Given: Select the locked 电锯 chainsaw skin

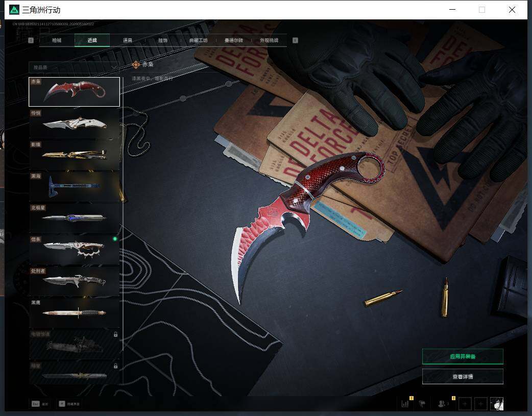Looking at the screenshot, I should 75,345.
